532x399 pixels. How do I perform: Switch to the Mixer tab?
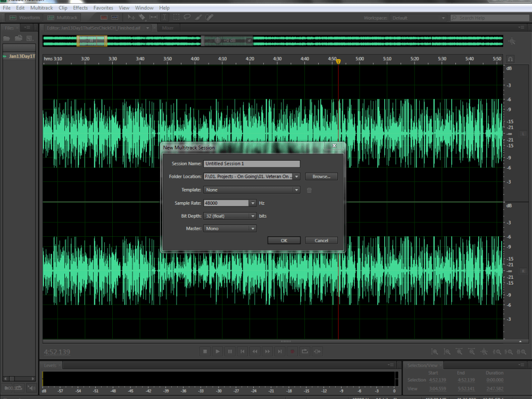168,28
